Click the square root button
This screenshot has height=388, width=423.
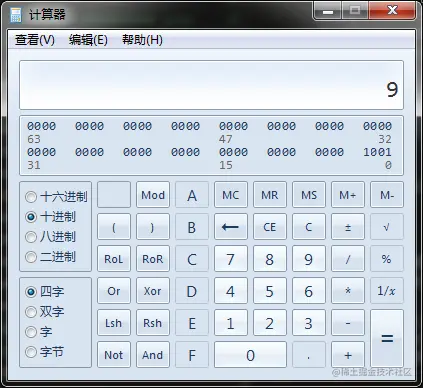click(387, 227)
